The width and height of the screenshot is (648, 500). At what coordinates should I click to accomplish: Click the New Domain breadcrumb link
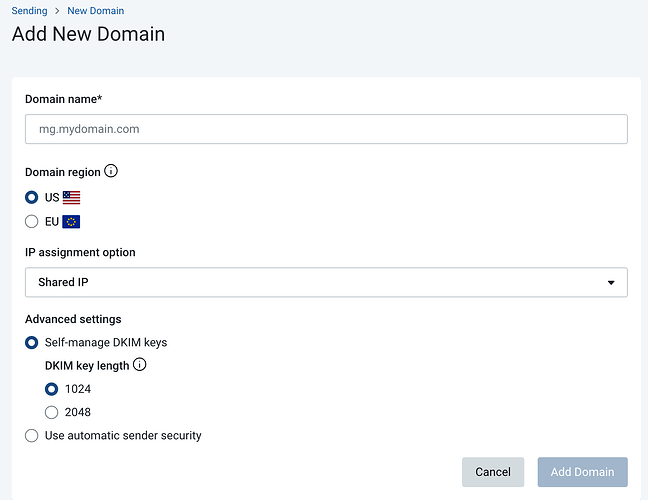(x=95, y=11)
